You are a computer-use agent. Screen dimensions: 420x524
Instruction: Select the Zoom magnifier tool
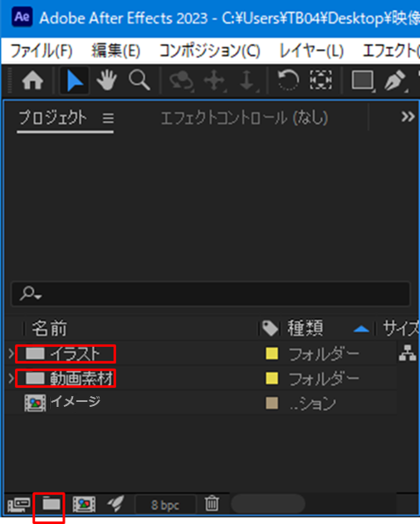[139, 81]
